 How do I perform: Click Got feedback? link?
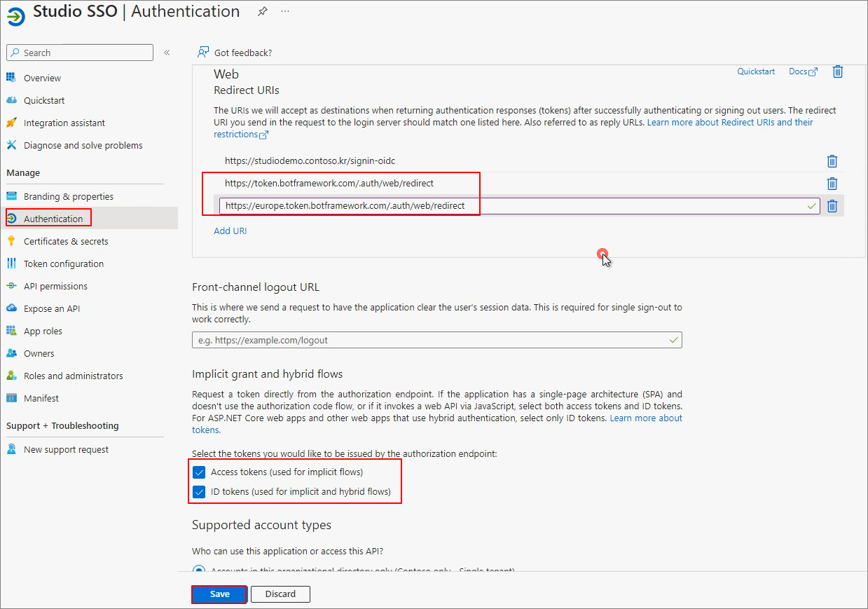point(243,53)
